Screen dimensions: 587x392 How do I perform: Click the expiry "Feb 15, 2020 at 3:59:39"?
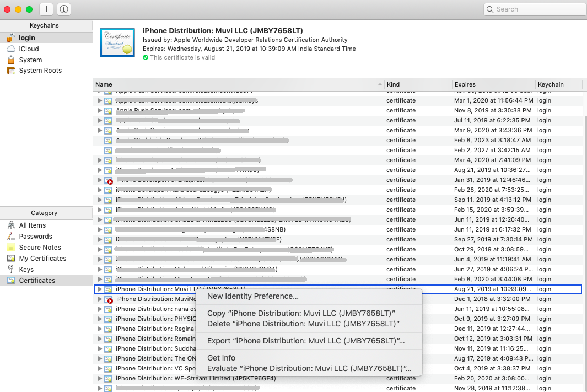click(x=492, y=210)
